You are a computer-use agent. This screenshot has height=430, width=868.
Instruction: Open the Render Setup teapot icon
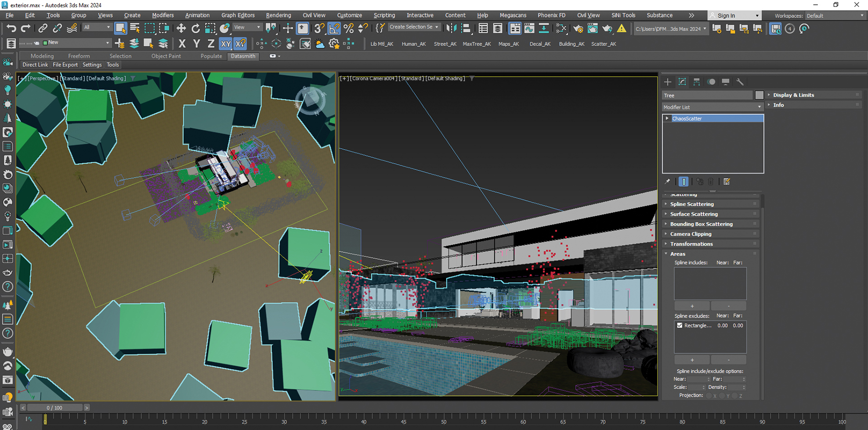578,28
